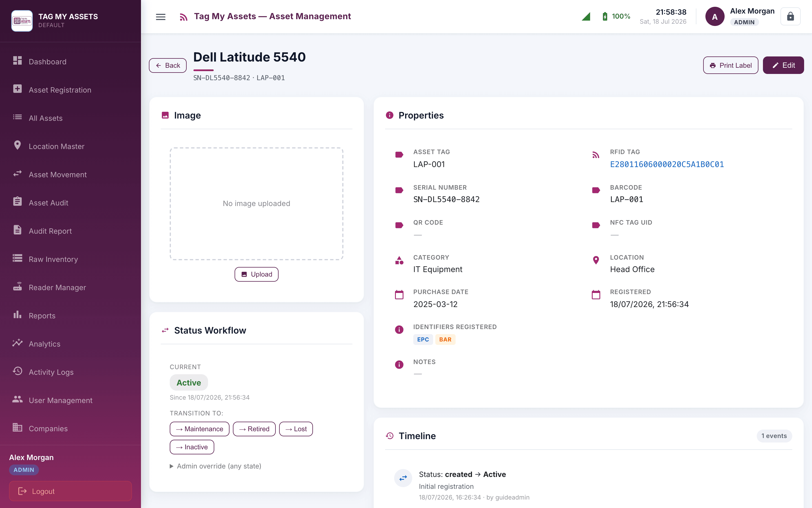Click the EPC identifier badge
812x508 pixels.
click(x=423, y=339)
